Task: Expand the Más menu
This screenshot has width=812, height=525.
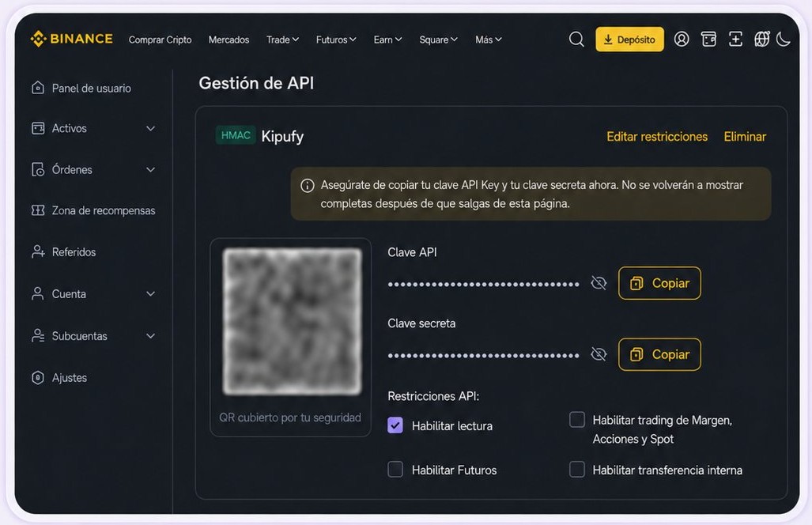Action: (489, 40)
